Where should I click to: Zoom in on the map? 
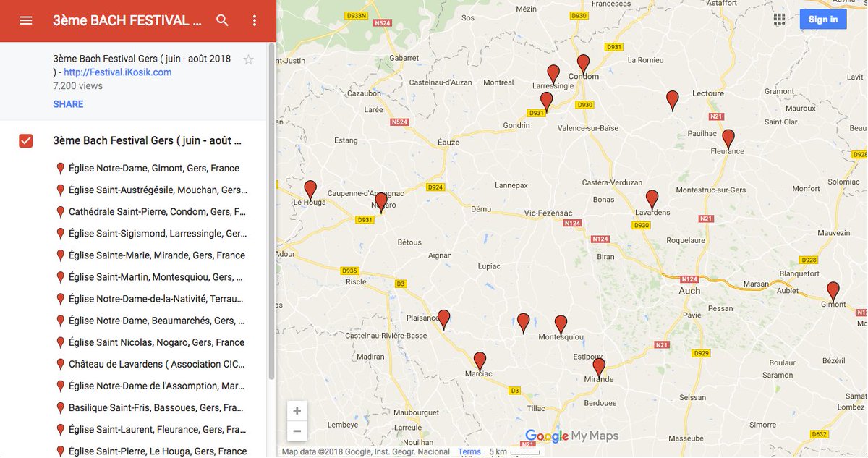pyautogui.click(x=297, y=411)
